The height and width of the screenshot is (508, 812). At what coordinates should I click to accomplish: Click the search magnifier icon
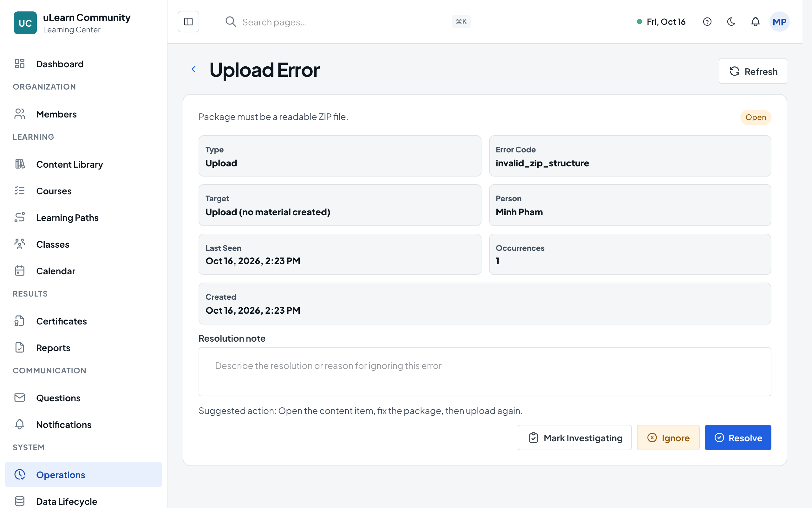231,22
